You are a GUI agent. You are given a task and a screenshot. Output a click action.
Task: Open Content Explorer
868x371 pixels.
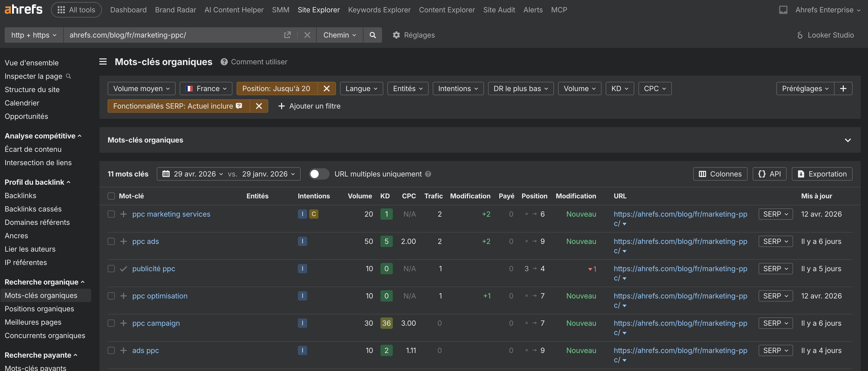[447, 10]
